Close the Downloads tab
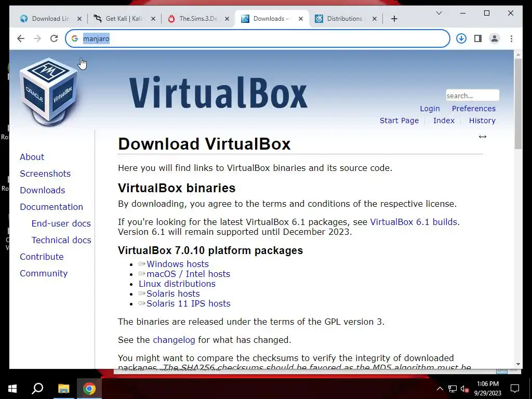The height and width of the screenshot is (399, 532). point(301,19)
